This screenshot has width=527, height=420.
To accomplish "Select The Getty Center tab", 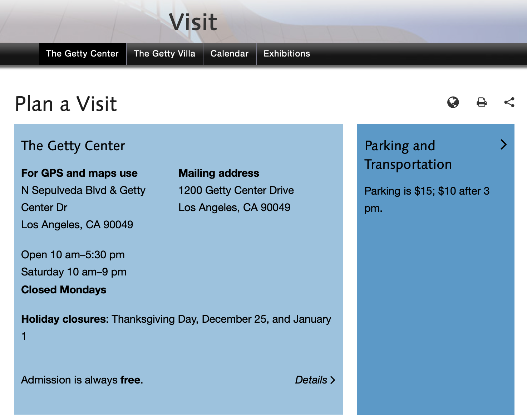I will 82,54.
